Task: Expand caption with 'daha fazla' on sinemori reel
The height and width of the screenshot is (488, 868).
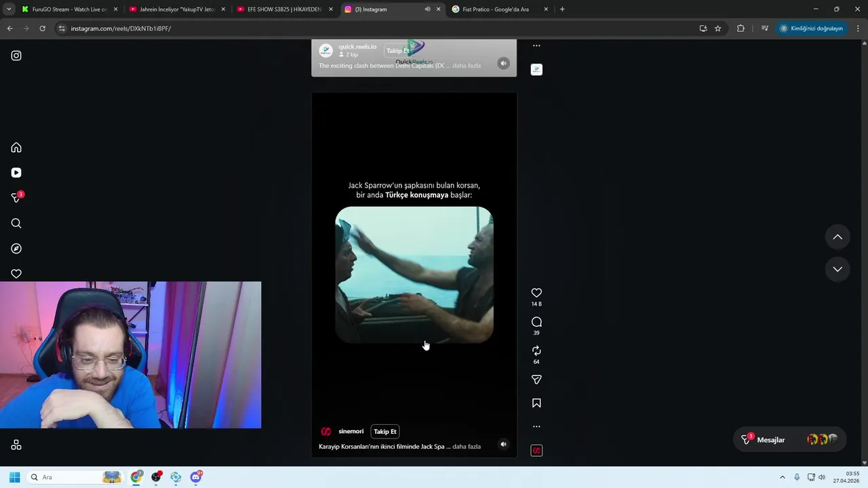Action: click(x=467, y=447)
